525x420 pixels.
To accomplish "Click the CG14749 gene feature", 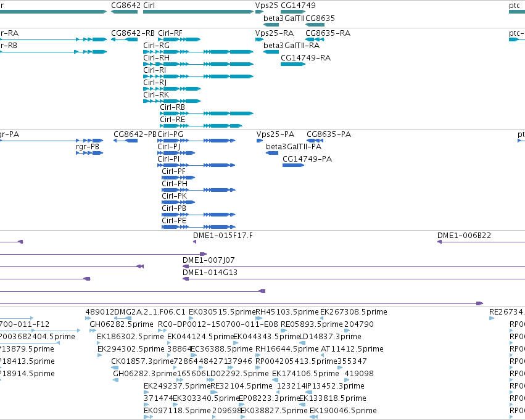I will (x=293, y=12).
